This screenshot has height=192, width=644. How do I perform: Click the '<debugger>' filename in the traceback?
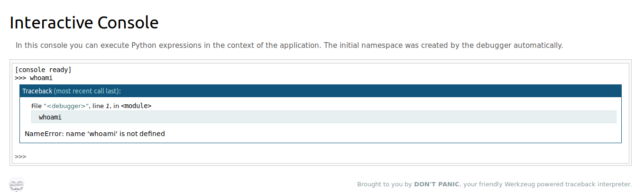point(66,106)
